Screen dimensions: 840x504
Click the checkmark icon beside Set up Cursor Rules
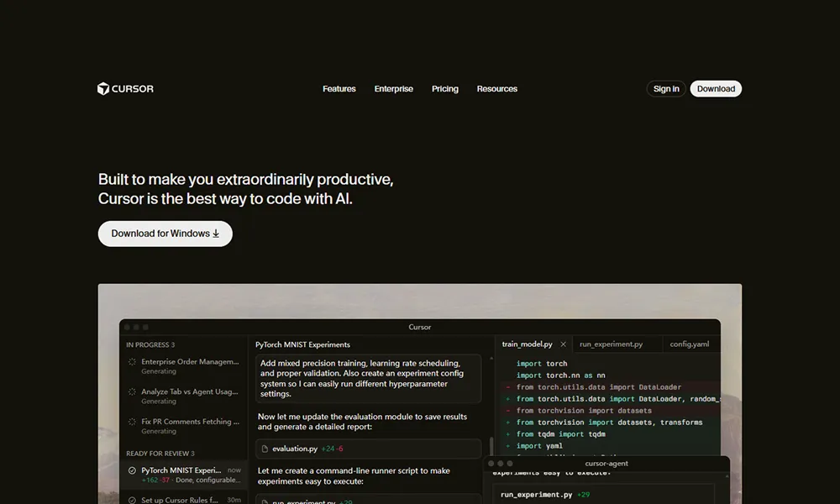[x=132, y=500]
